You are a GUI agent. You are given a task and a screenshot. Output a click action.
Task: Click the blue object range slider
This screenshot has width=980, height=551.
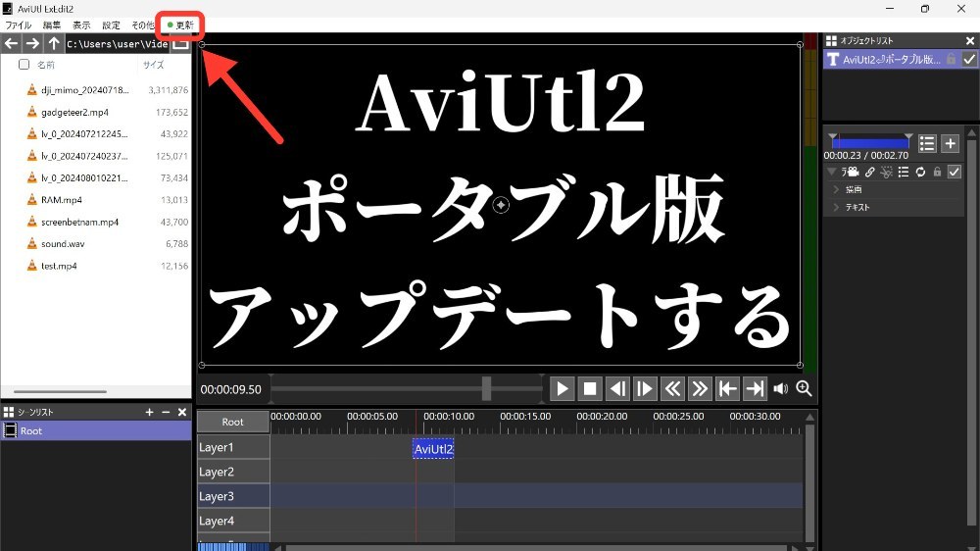tap(870, 142)
